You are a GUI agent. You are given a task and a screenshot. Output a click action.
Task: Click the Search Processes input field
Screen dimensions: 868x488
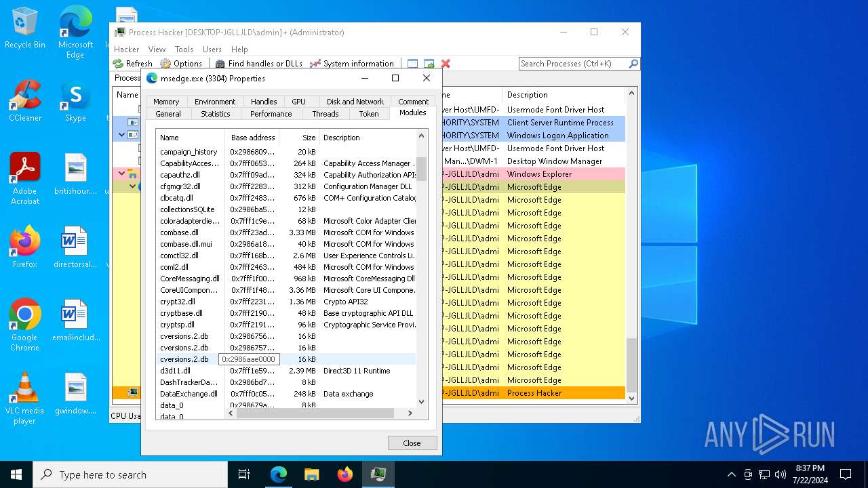[574, 64]
